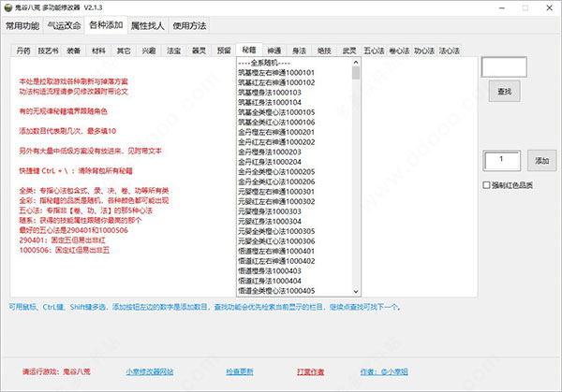Image resolution: width=562 pixels, height=392 pixels.
Task: Switch to the 法宝 sub-tab
Action: [173, 50]
